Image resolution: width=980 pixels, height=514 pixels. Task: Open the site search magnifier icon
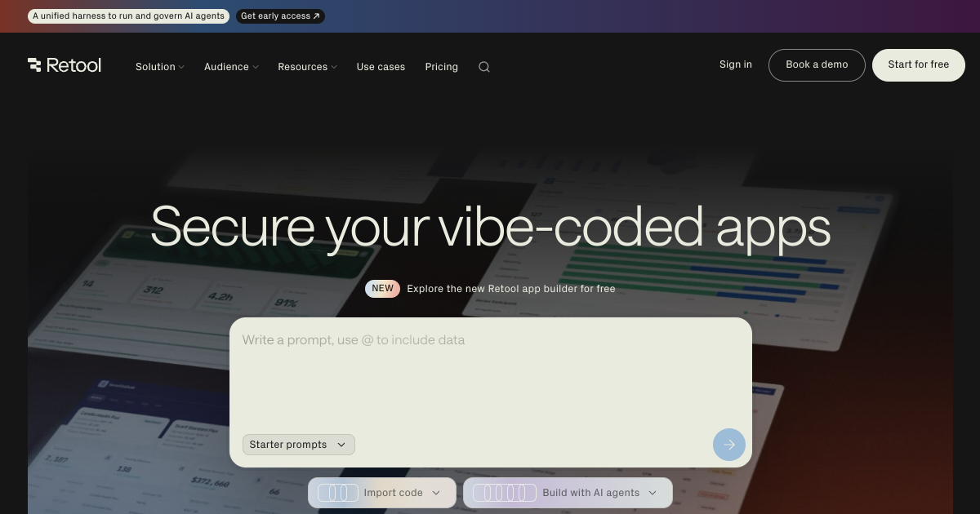(484, 67)
